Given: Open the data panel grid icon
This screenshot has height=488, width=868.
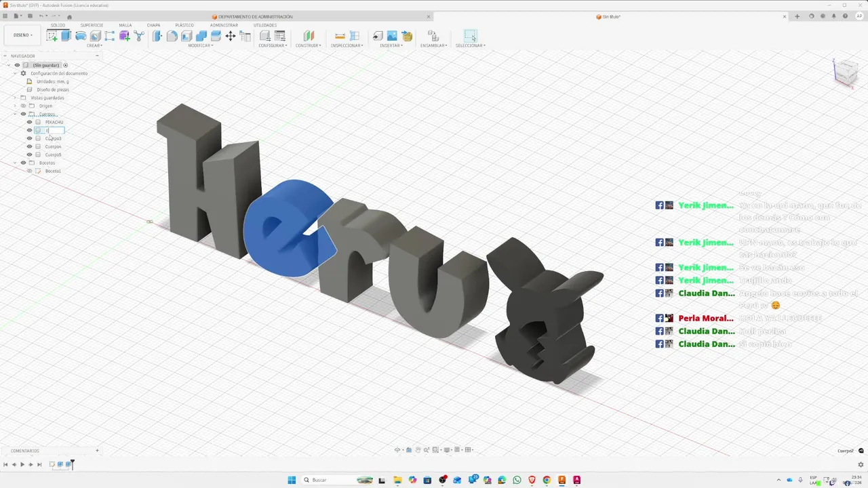Looking at the screenshot, I should pos(6,16).
